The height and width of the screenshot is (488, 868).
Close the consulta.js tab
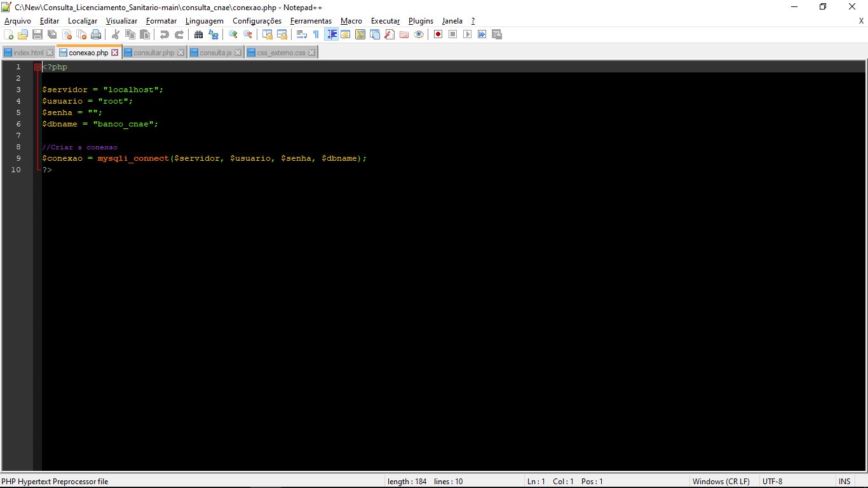(x=238, y=53)
